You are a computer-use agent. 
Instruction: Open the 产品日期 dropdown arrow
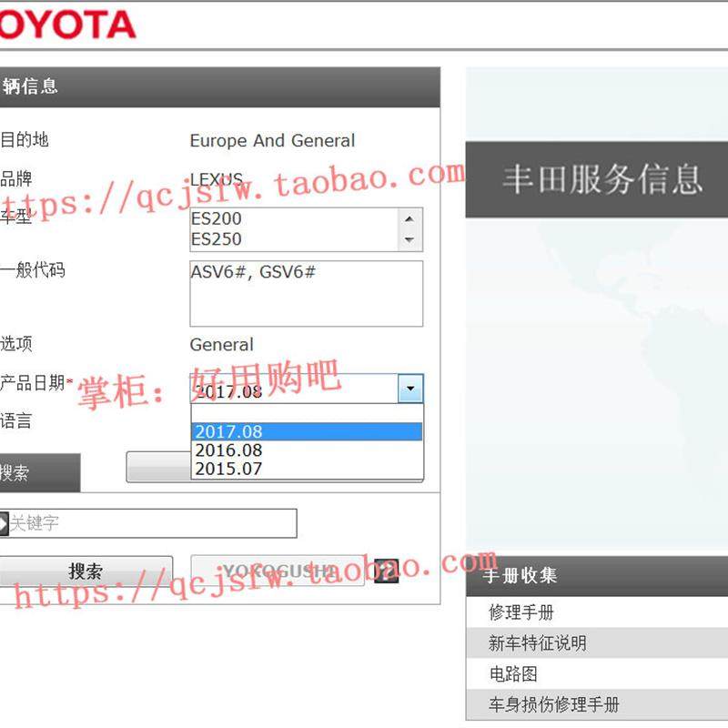pyautogui.click(x=411, y=388)
